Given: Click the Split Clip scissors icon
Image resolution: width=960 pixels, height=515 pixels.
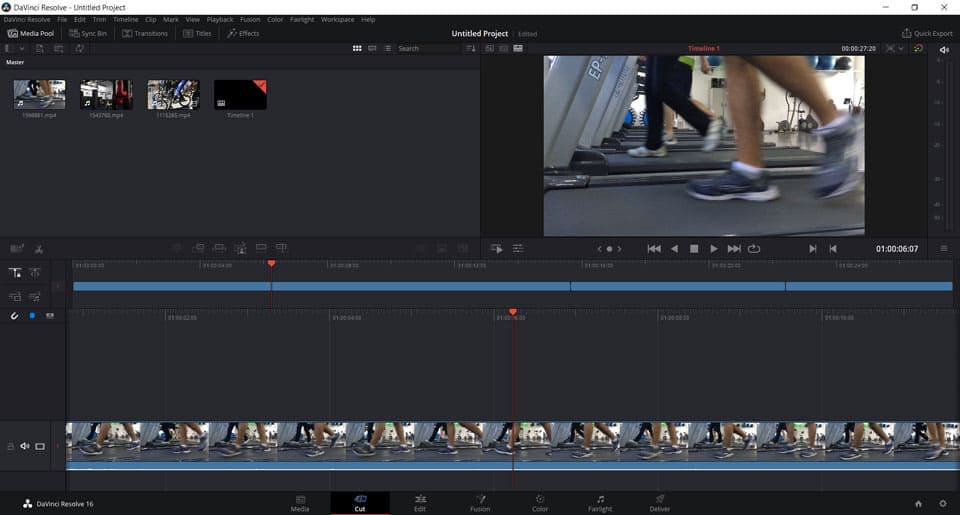Looking at the screenshot, I should pyautogui.click(x=39, y=248).
